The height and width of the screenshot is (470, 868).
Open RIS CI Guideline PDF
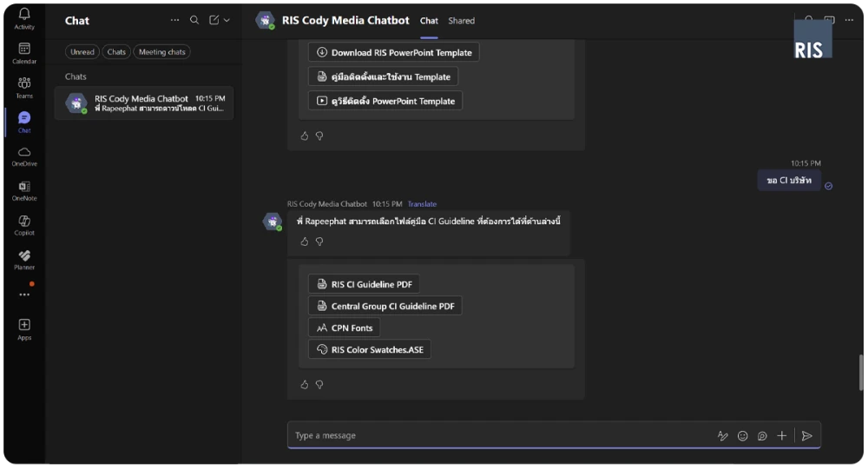pyautogui.click(x=364, y=284)
